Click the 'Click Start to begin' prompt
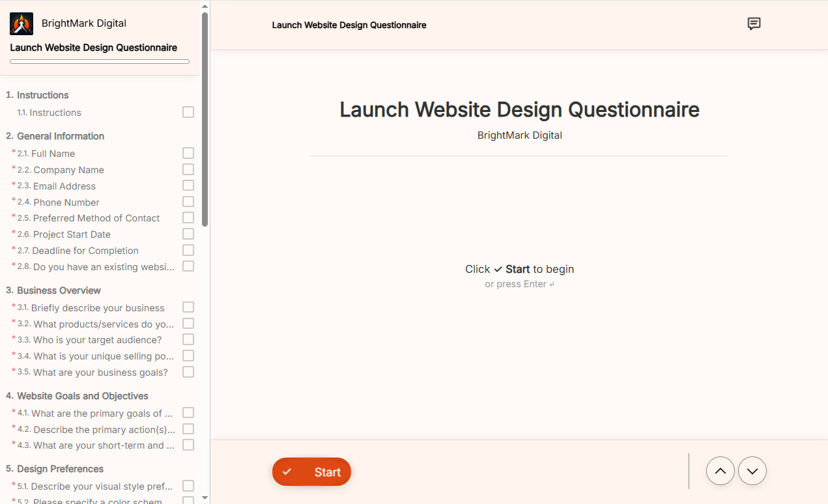Viewport: 828px width, 504px height. pos(519,269)
